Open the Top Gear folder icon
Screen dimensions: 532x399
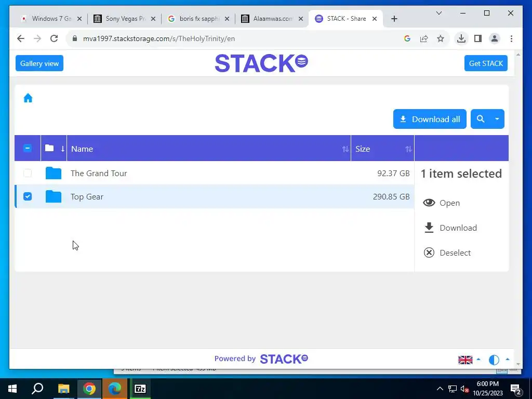pos(54,196)
